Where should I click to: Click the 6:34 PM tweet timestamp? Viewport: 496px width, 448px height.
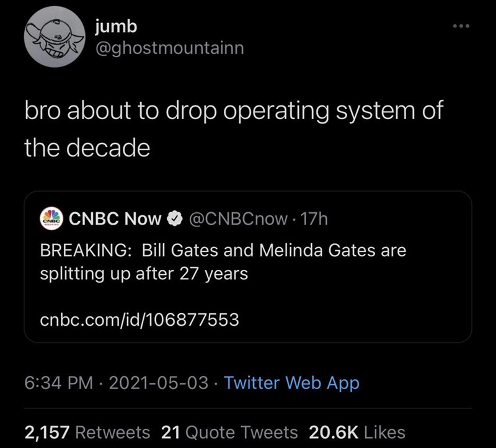[x=57, y=383]
